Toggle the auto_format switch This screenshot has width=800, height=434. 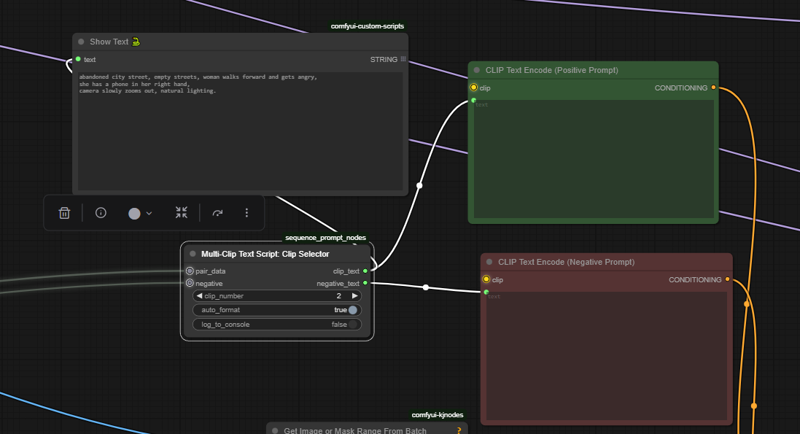353,310
